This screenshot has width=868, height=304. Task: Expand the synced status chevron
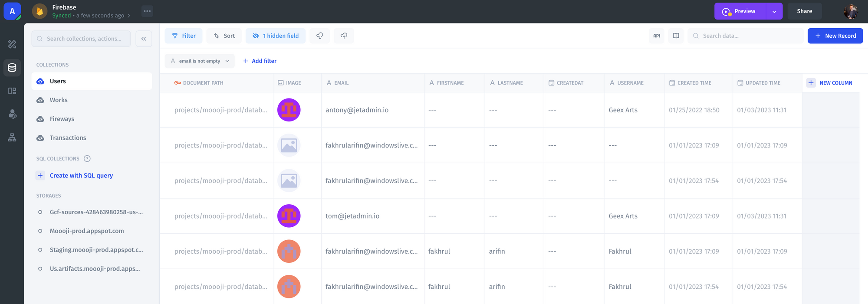click(129, 16)
